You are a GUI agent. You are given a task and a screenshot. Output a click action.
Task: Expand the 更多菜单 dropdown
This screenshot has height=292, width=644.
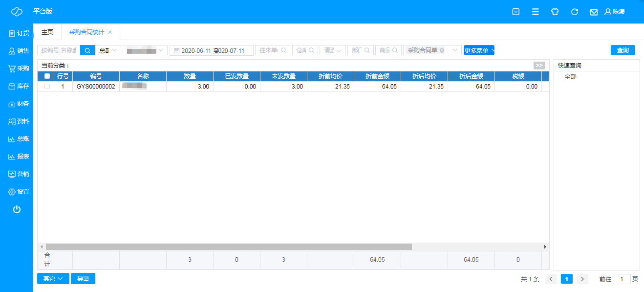tap(479, 50)
